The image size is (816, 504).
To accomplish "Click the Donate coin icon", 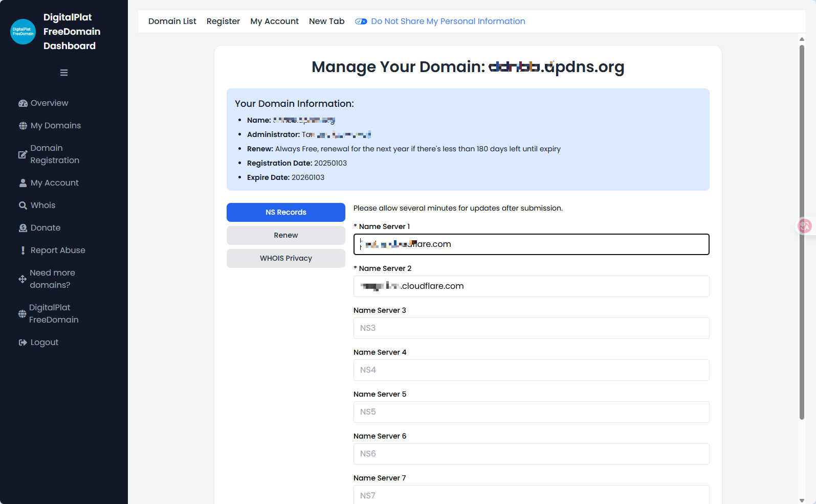I will pyautogui.click(x=23, y=228).
